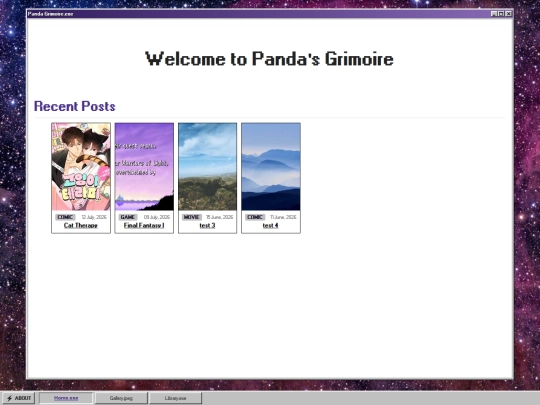Click the GAME tag on Final Fantasy I

point(128,217)
